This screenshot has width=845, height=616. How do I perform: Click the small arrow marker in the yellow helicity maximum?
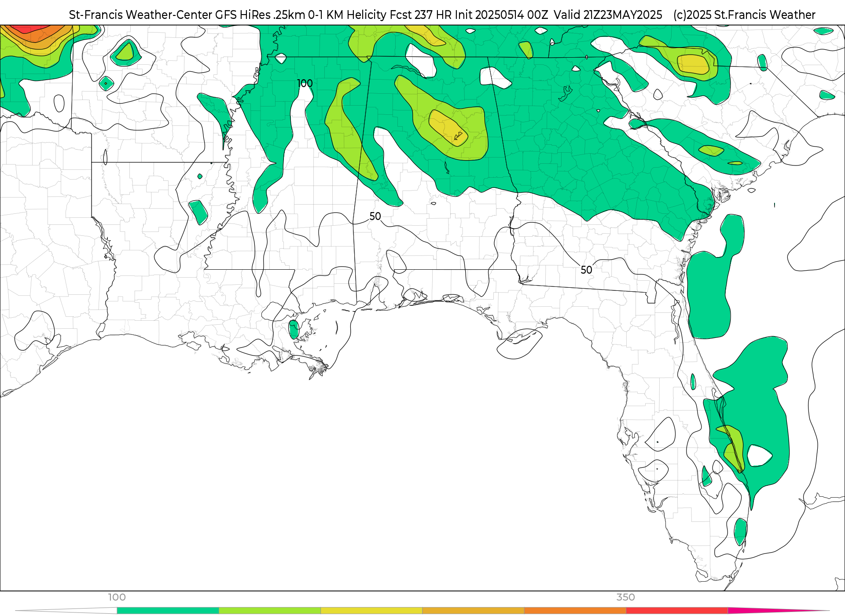[458, 136]
